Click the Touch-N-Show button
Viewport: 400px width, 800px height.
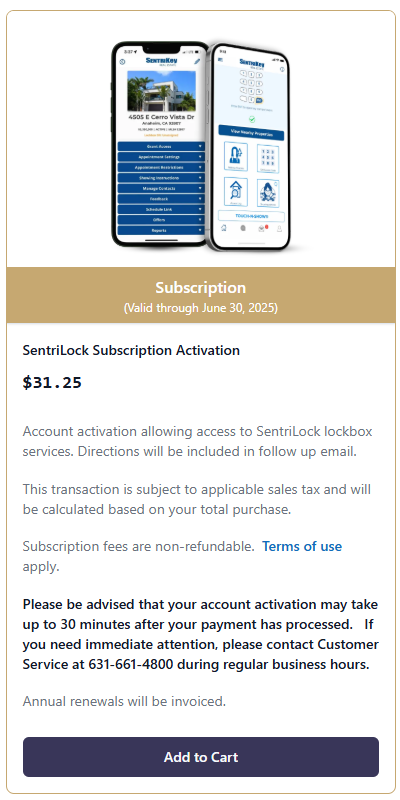[x=251, y=216]
